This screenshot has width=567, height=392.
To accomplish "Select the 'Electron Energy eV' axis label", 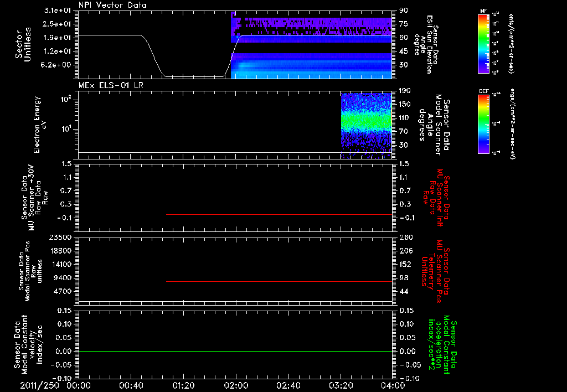I will [x=39, y=125].
